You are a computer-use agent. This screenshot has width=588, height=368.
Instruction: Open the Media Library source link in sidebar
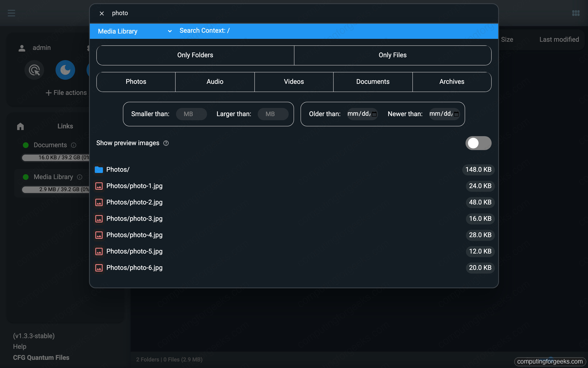coord(53,177)
